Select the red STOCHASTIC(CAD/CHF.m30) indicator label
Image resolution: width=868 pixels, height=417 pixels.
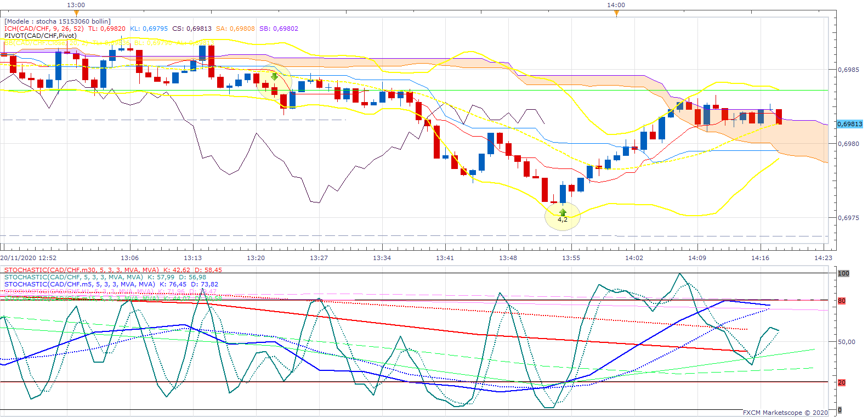point(81,270)
